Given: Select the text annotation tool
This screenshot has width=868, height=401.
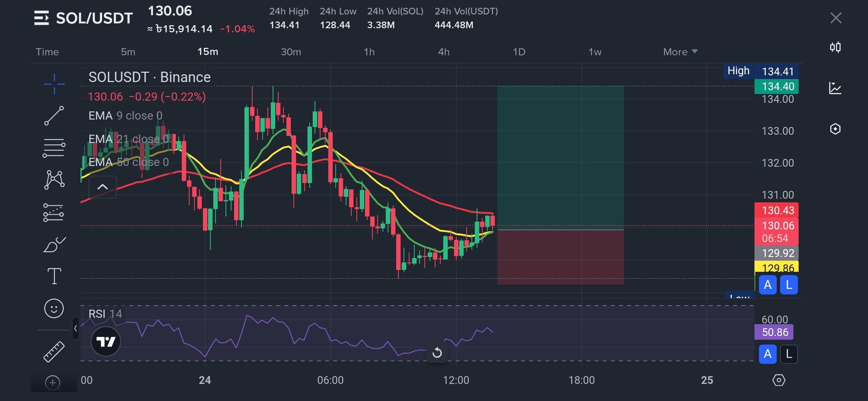Looking at the screenshot, I should click(54, 276).
